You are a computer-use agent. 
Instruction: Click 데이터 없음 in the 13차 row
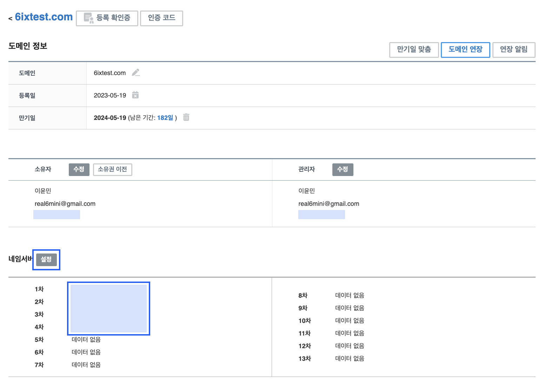[350, 358]
